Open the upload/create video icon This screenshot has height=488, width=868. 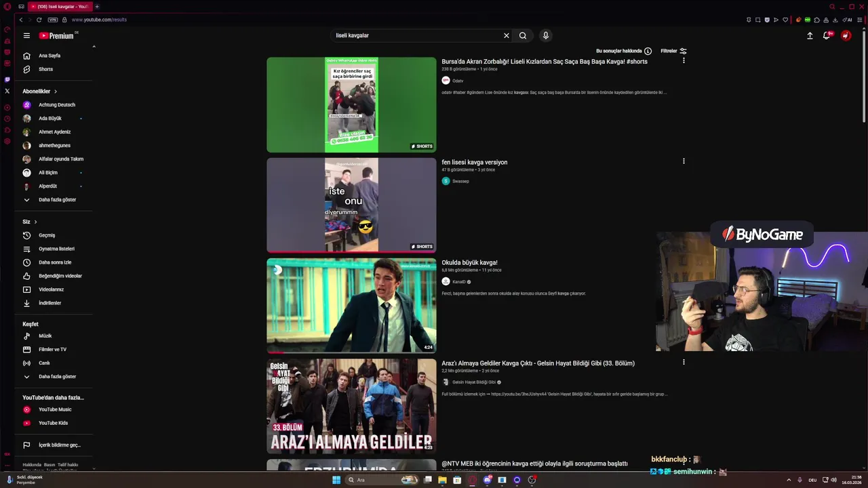[x=810, y=35]
